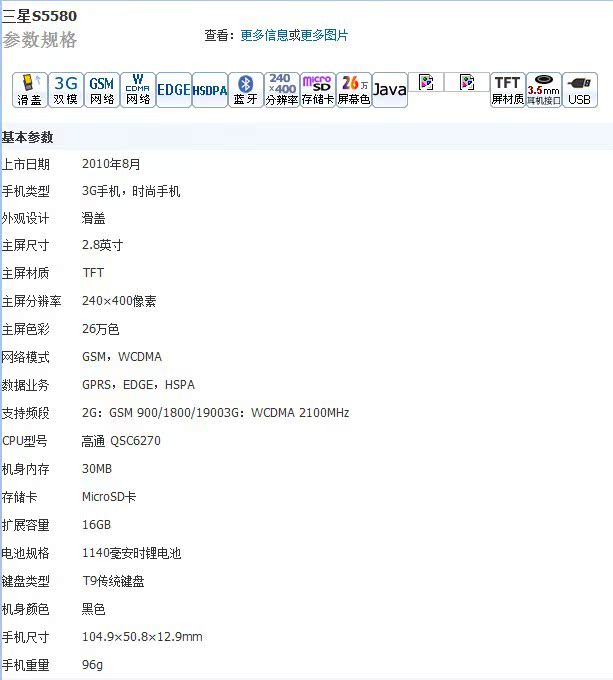Click the Bluetooth (蓝牙) icon
The height and width of the screenshot is (680, 613).
click(x=245, y=90)
